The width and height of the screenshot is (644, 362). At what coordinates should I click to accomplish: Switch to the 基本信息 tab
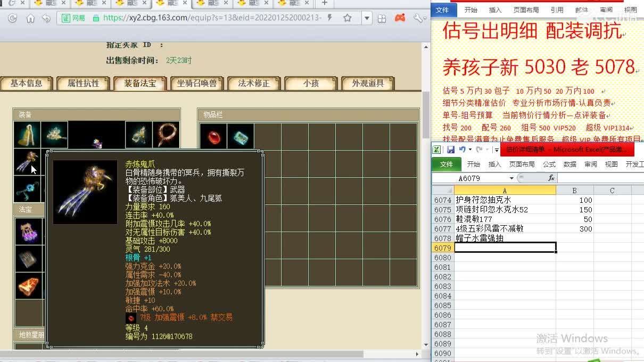pos(27,84)
